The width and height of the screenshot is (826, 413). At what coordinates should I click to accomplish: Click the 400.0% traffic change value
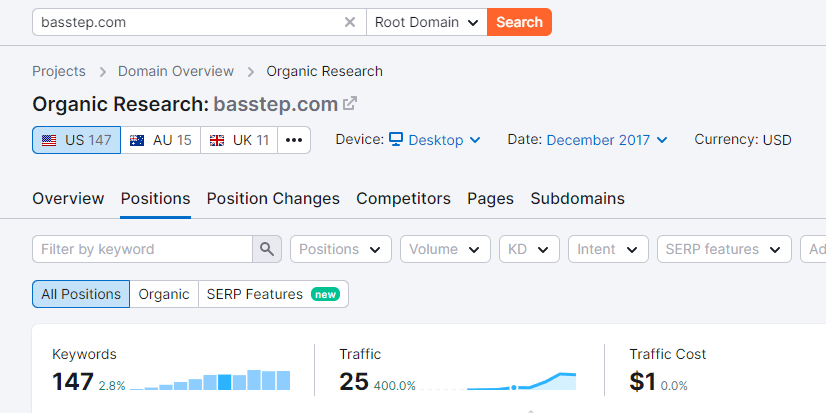tap(395, 386)
